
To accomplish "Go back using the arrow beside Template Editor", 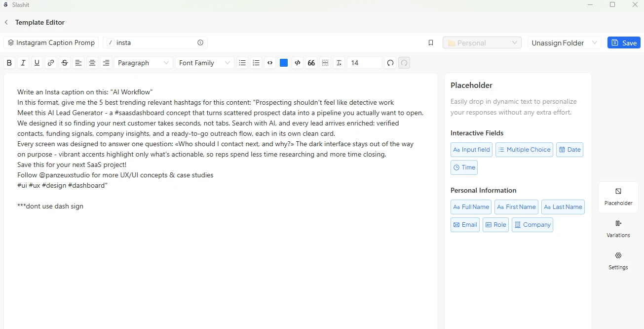I will (x=6, y=22).
